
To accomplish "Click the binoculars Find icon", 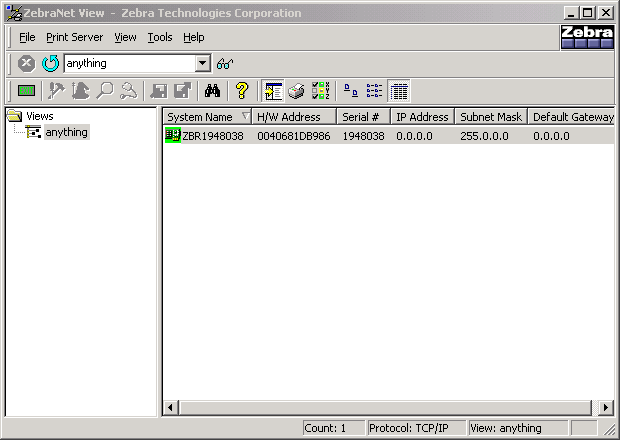I will click(x=212, y=92).
